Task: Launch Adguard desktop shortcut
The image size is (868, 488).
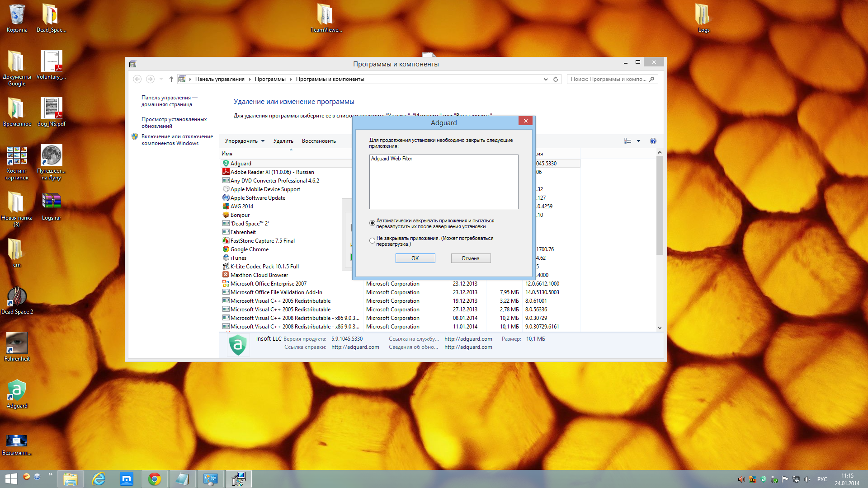Action: click(x=17, y=394)
